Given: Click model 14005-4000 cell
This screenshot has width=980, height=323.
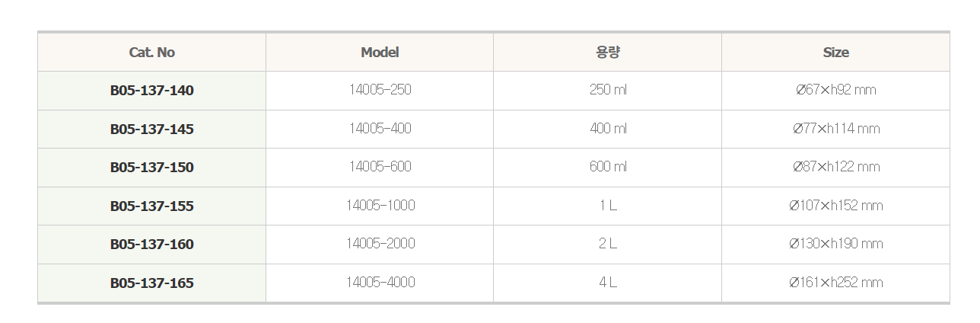Looking at the screenshot, I should tap(380, 283).
